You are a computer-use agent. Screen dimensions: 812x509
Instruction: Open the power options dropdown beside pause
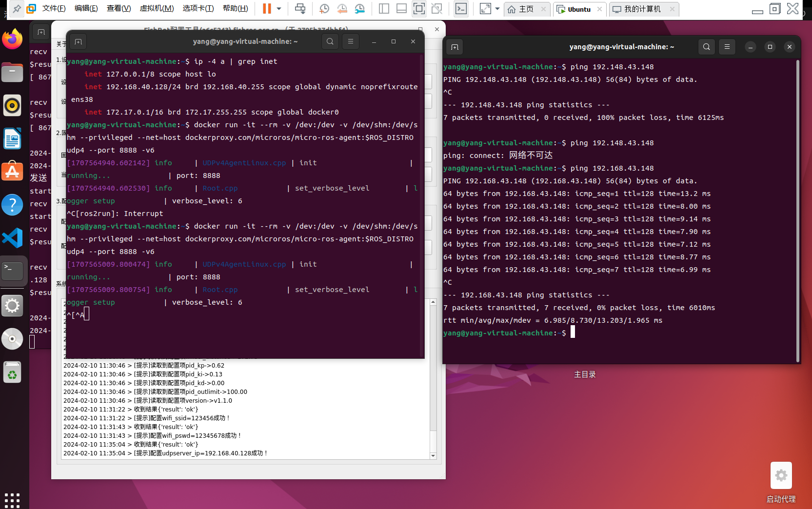click(x=279, y=9)
